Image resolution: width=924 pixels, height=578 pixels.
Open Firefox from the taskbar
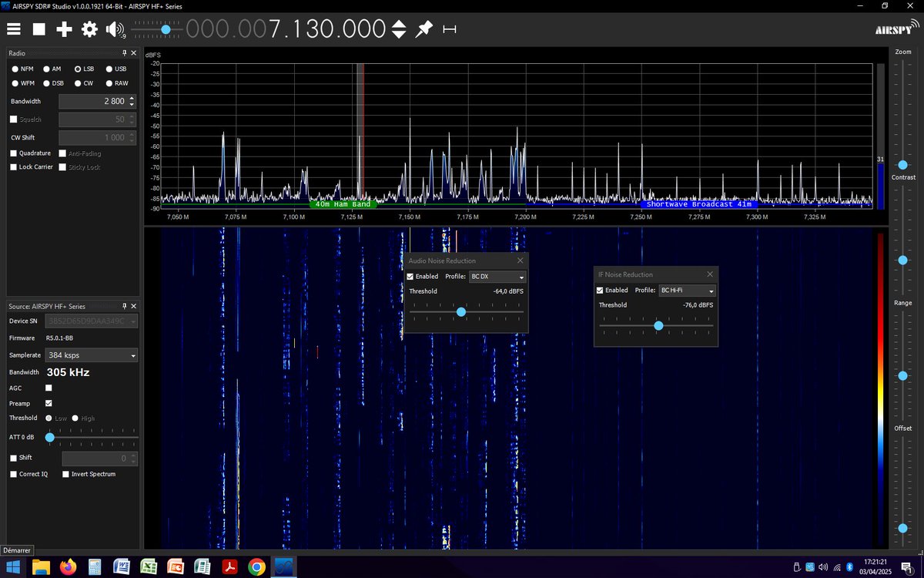click(68, 567)
